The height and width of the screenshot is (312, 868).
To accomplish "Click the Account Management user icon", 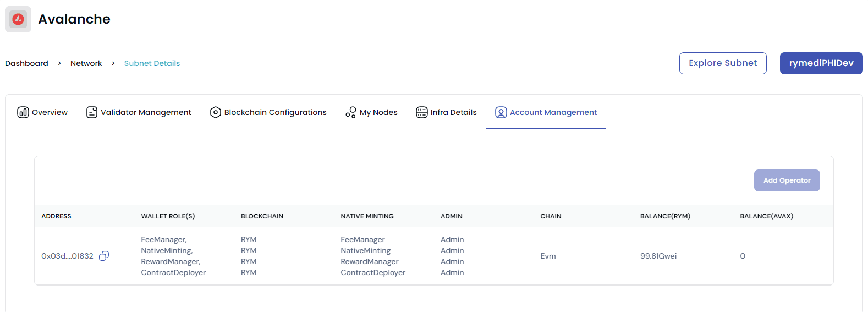I will 501,112.
